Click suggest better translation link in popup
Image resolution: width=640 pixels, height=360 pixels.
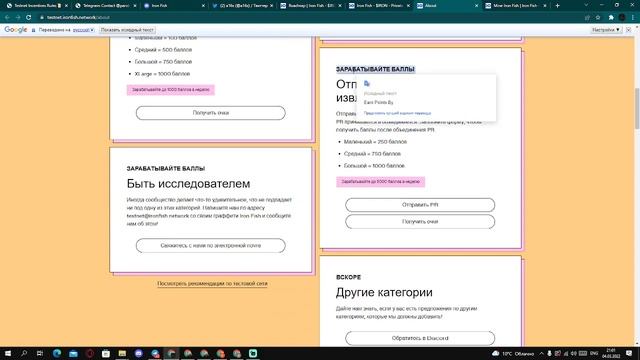[x=397, y=113]
